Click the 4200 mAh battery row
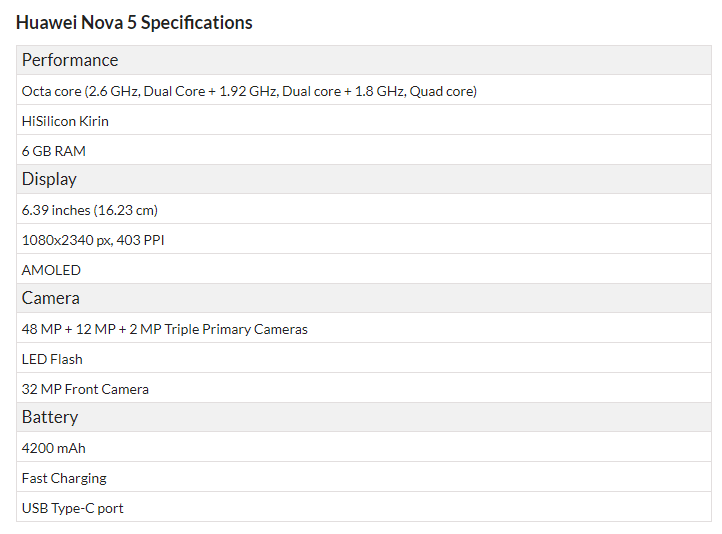722x534 pixels. coord(364,447)
